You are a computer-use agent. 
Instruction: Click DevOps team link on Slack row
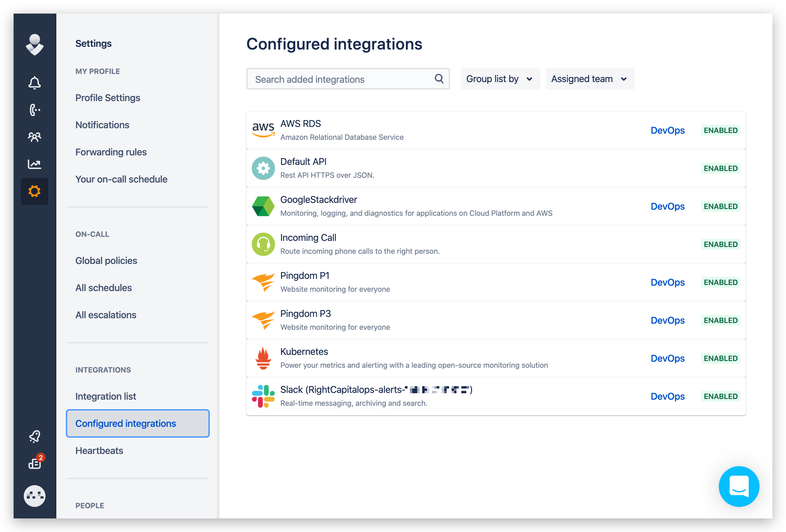[x=667, y=396]
